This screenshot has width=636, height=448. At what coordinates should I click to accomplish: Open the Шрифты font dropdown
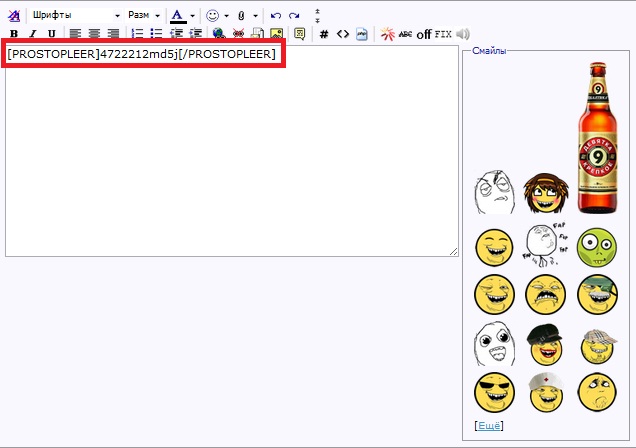75,16
